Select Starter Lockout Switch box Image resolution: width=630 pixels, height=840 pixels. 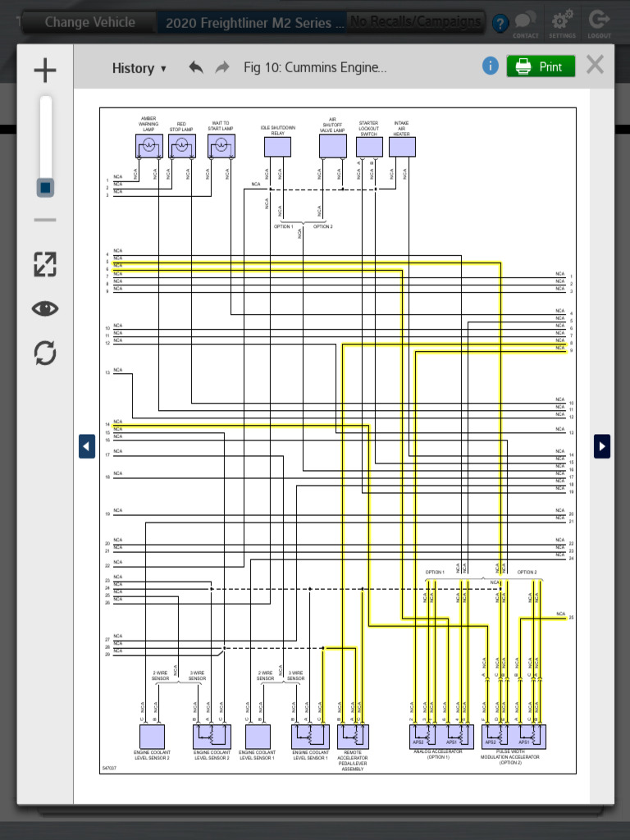370,147
